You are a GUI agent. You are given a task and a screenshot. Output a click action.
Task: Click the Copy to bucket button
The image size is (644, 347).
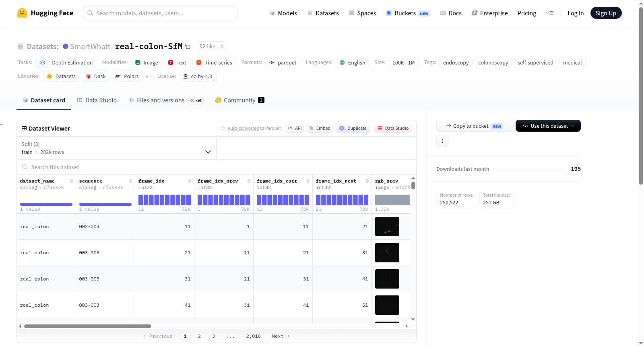pyautogui.click(x=474, y=126)
